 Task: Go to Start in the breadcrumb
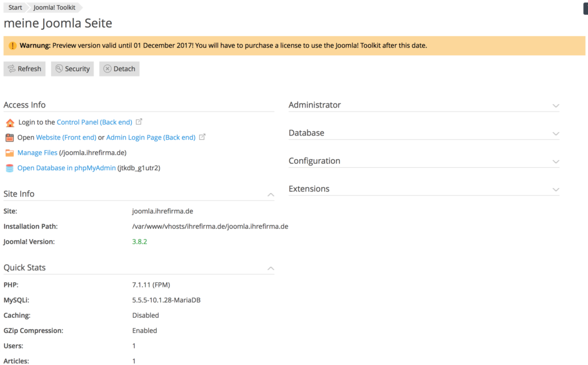(x=16, y=7)
